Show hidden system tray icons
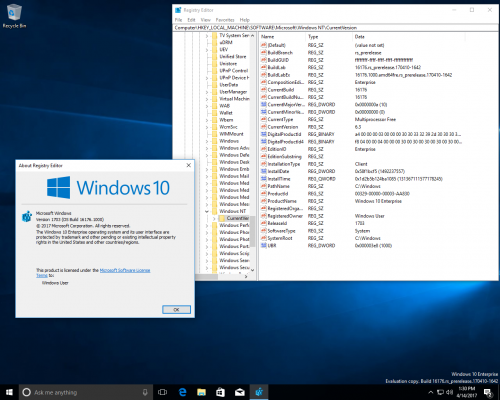This screenshot has height=400, width=500. [x=431, y=392]
